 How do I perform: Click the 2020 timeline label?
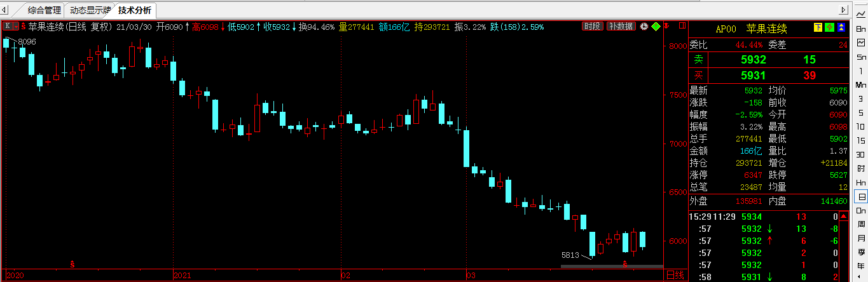click(x=14, y=276)
